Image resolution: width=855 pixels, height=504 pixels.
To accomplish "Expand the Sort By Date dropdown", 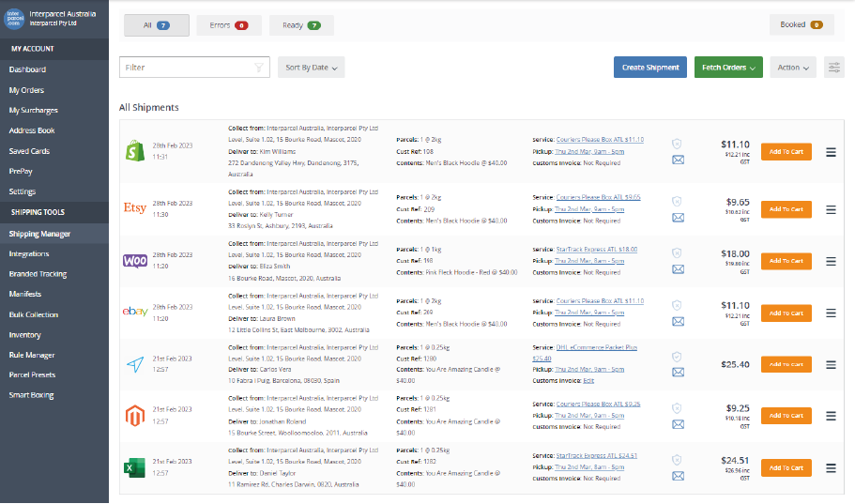I will (x=312, y=68).
